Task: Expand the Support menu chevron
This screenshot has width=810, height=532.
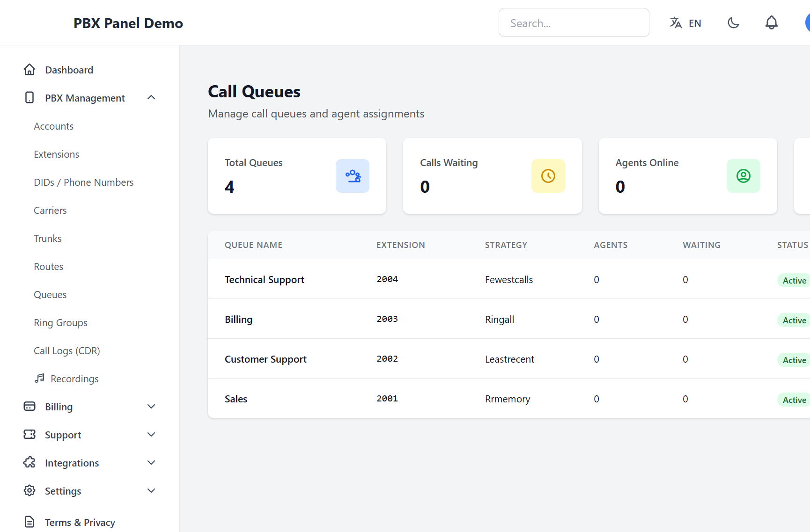Action: click(151, 434)
